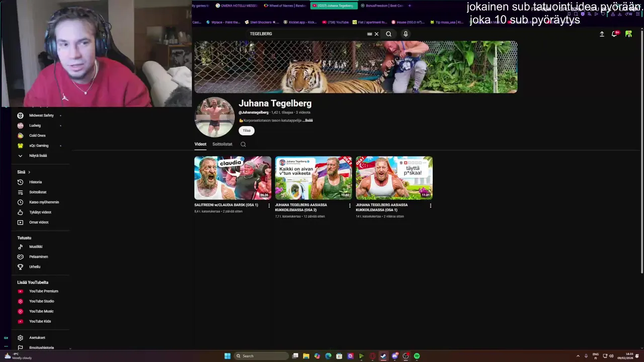Focus the YouTube search field
644x362 pixels.
point(307,34)
